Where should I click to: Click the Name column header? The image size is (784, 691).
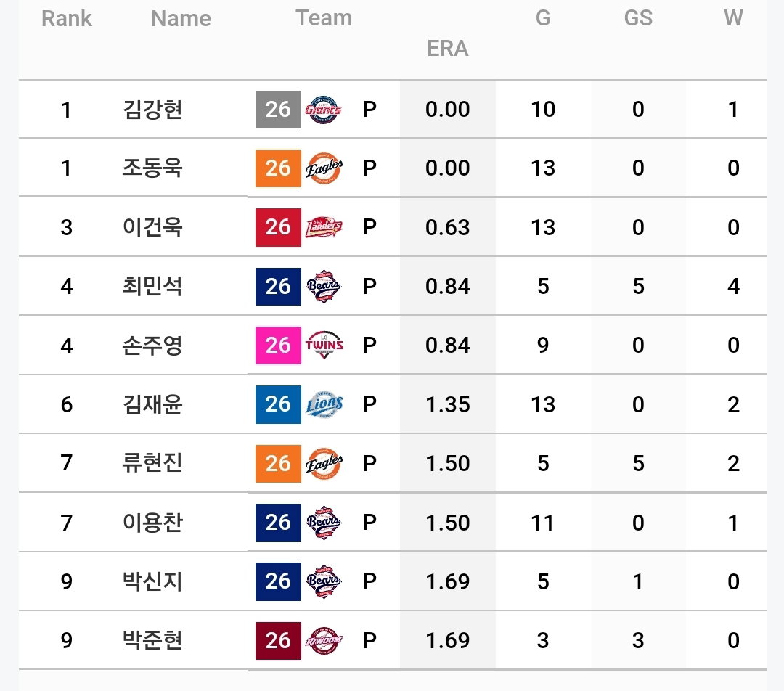(181, 18)
